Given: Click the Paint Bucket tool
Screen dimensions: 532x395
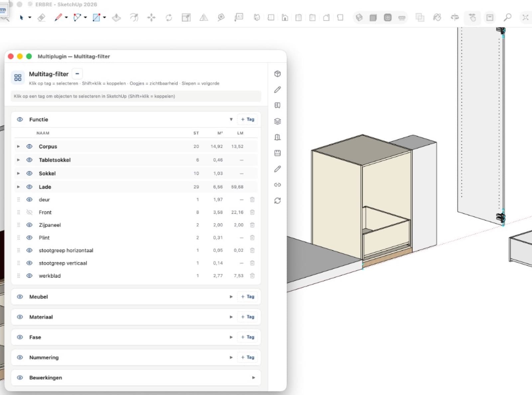Looking at the screenshot, I should 437,17.
